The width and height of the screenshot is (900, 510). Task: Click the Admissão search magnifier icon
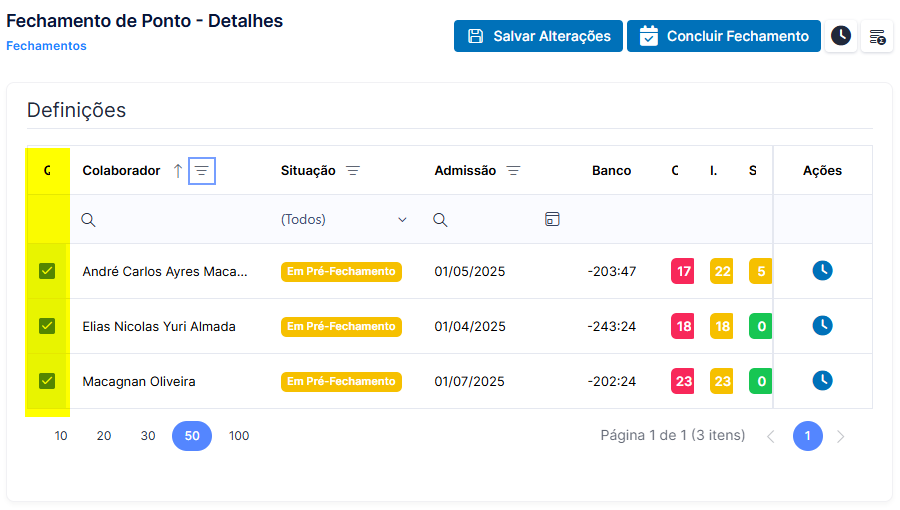pyautogui.click(x=440, y=220)
